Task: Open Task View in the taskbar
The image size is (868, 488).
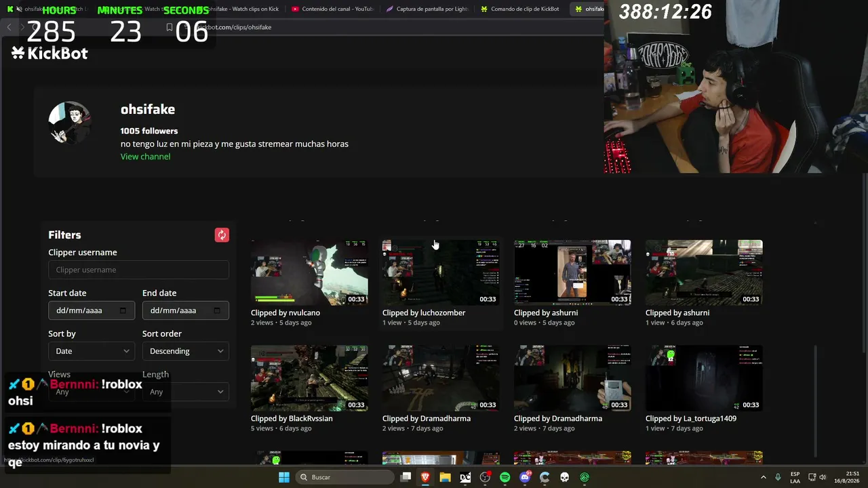Action: (406, 477)
